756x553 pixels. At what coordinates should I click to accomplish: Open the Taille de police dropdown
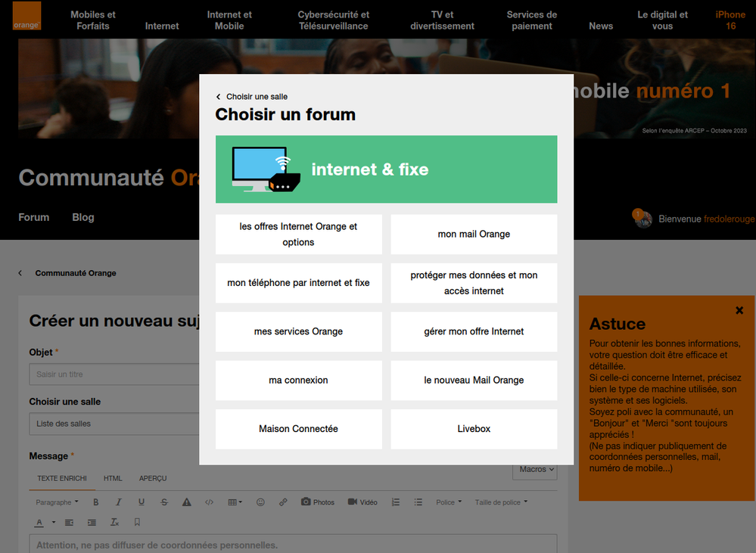(501, 502)
